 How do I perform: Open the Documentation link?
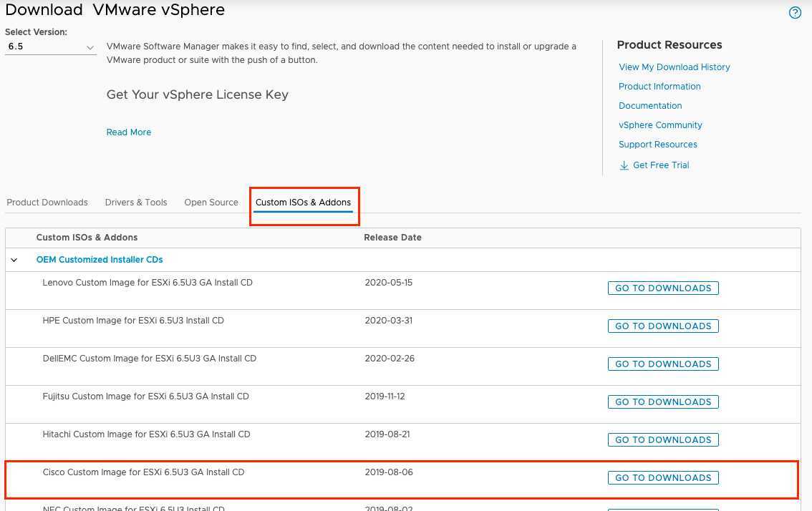point(650,106)
